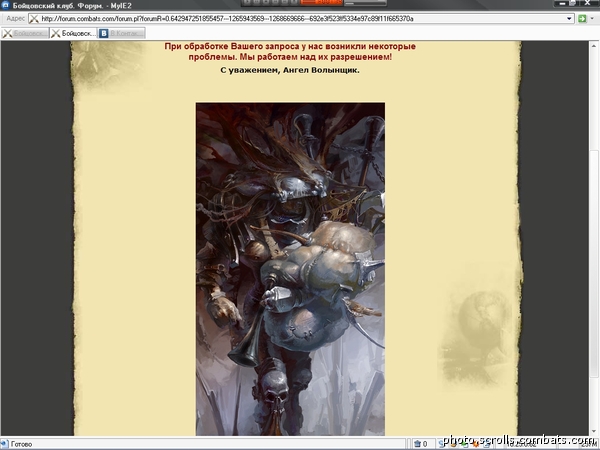Click the red error message heading text
The height and width of the screenshot is (450, 600).
(x=290, y=52)
